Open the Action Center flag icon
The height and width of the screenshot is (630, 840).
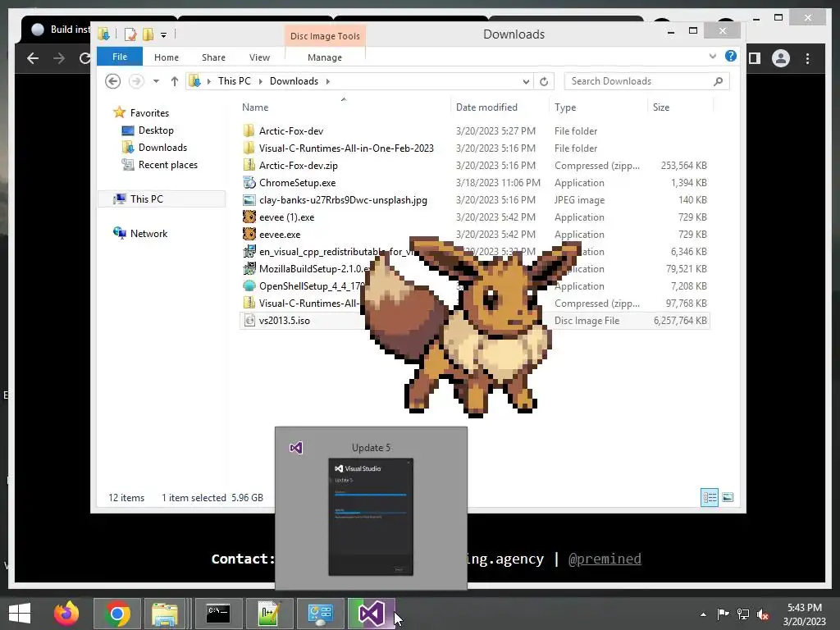(x=723, y=614)
